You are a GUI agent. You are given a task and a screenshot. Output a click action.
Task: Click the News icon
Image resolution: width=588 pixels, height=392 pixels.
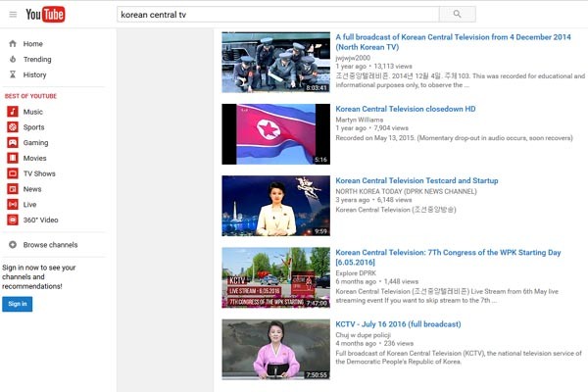(13, 189)
